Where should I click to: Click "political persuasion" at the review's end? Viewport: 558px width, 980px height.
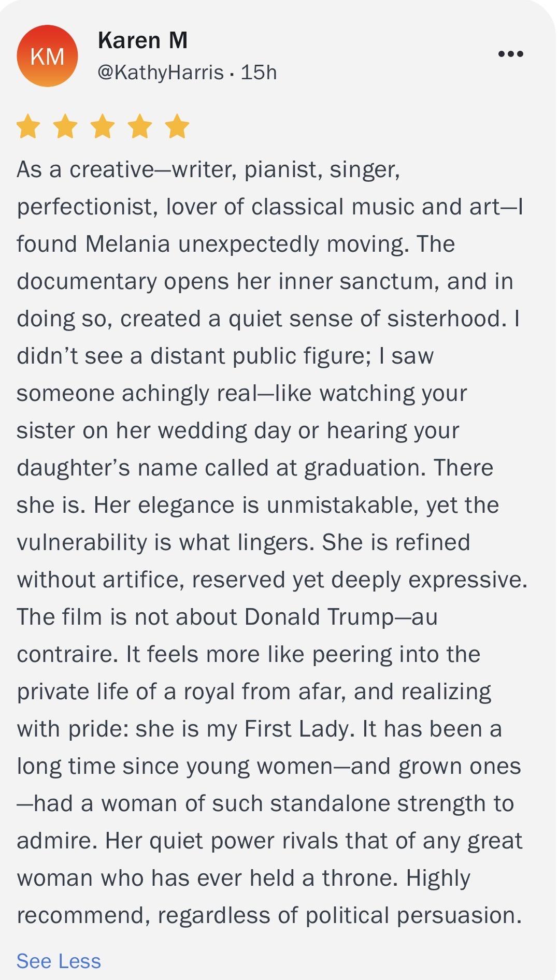tap(413, 915)
